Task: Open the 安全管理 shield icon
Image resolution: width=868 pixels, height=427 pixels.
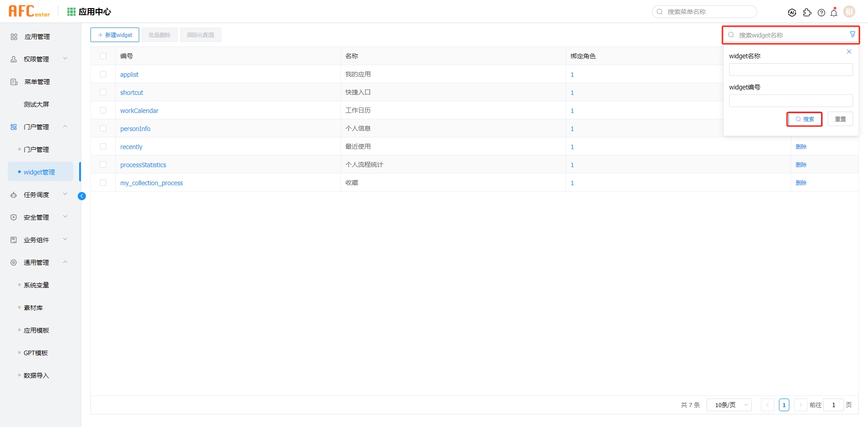Action: [x=13, y=217]
